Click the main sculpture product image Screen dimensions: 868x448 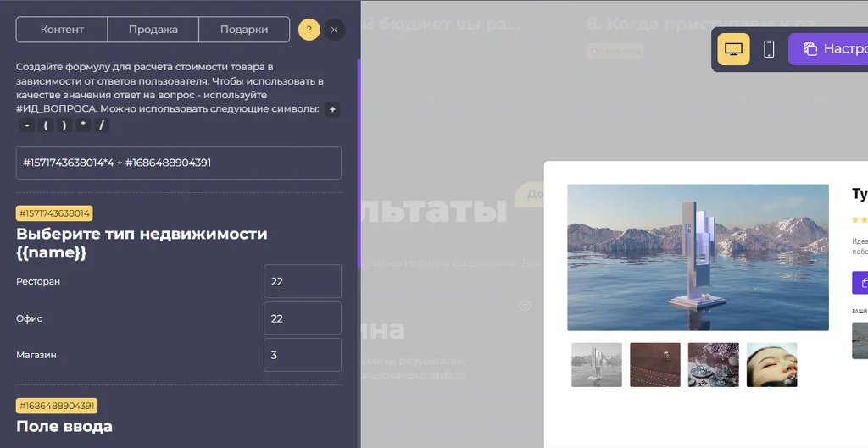pyautogui.click(x=698, y=257)
